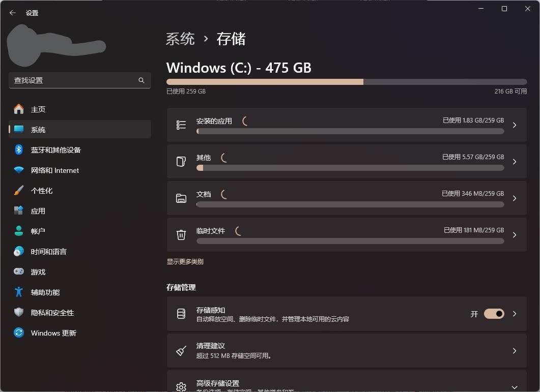Screen dimensions: 540x392
Task: Click the trash bin temporary files icon
Action: pos(181,234)
